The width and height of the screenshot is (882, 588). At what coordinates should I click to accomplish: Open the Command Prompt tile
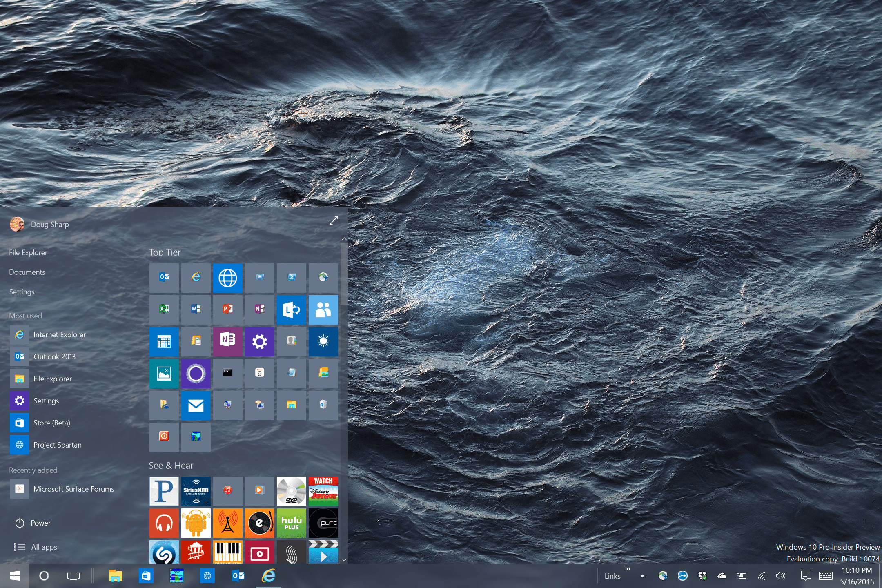pos(228,373)
